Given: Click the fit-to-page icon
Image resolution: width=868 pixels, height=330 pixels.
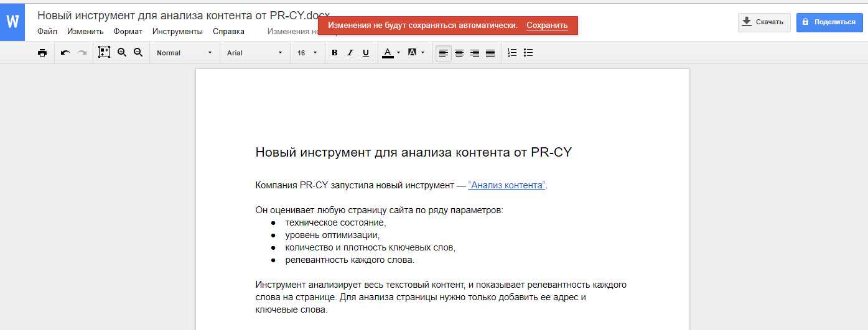Looking at the screenshot, I should pos(104,53).
